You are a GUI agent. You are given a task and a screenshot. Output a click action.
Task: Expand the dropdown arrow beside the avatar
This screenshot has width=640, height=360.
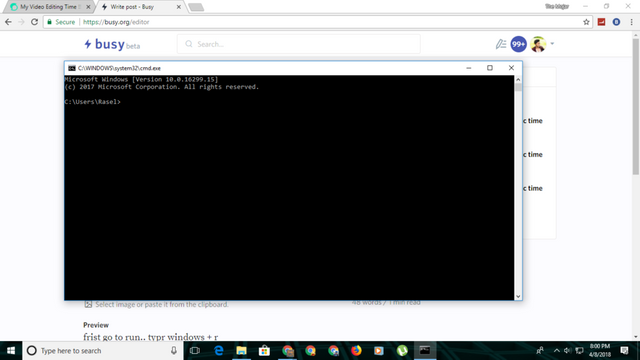(x=552, y=44)
